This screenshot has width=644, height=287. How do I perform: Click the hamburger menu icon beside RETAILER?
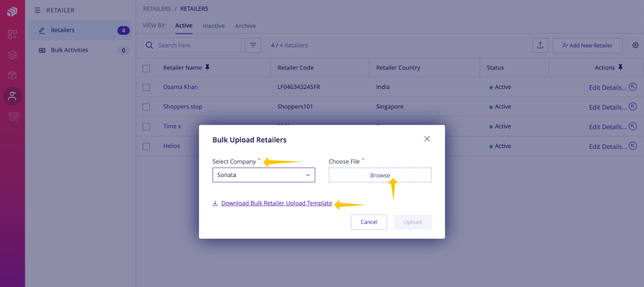tap(37, 10)
